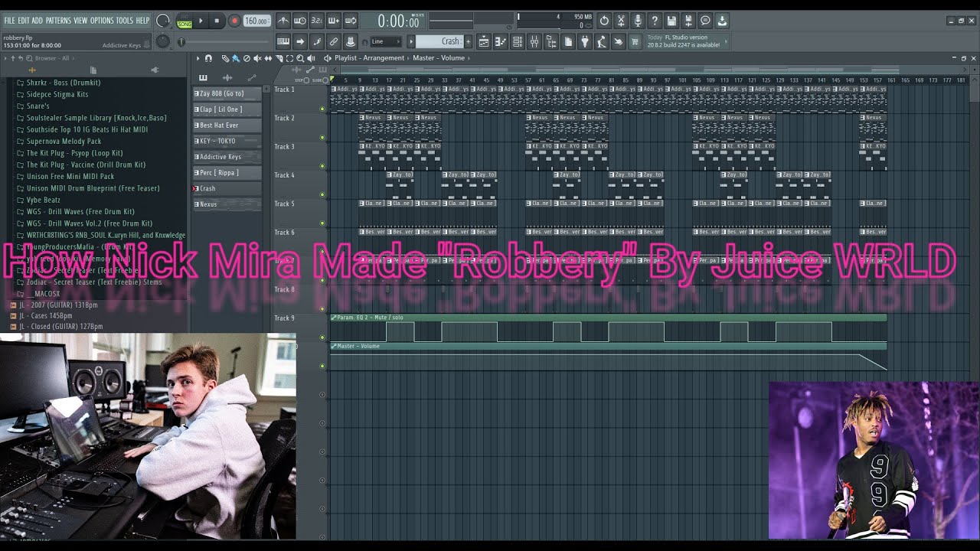Toggle auto scrolling arrow icon

(x=299, y=41)
